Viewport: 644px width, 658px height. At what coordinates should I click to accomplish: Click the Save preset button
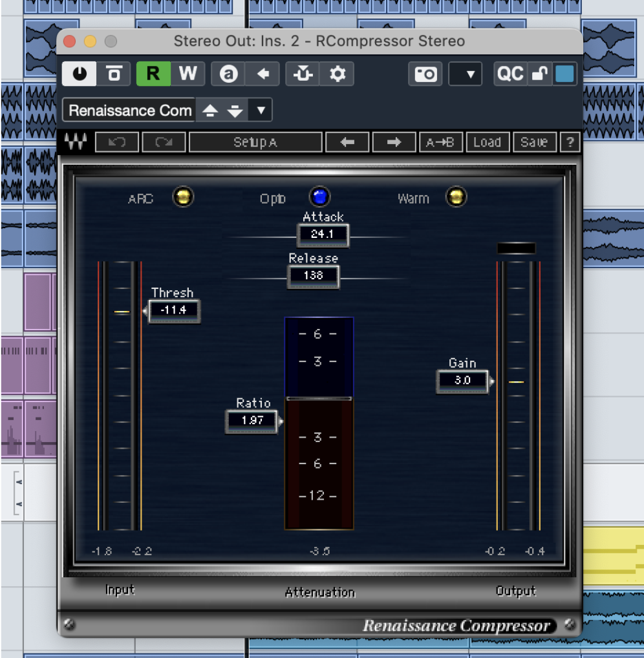click(534, 142)
